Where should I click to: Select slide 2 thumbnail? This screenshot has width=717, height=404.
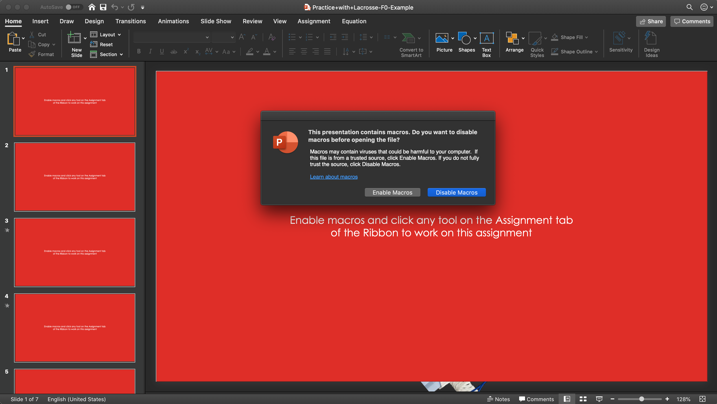(75, 177)
